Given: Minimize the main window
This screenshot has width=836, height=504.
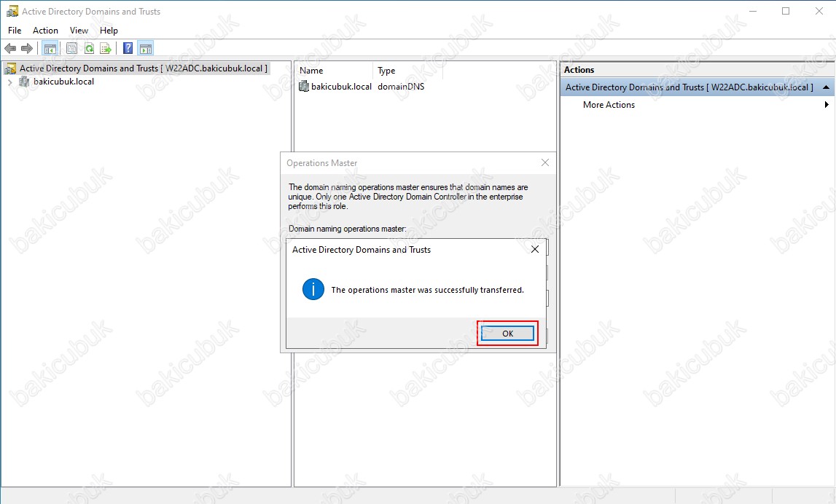Looking at the screenshot, I should (x=753, y=11).
